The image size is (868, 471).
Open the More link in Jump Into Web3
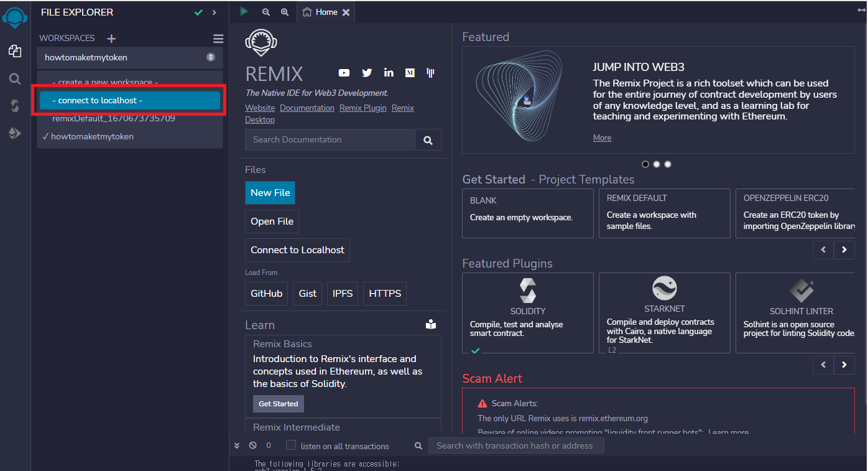pos(602,138)
